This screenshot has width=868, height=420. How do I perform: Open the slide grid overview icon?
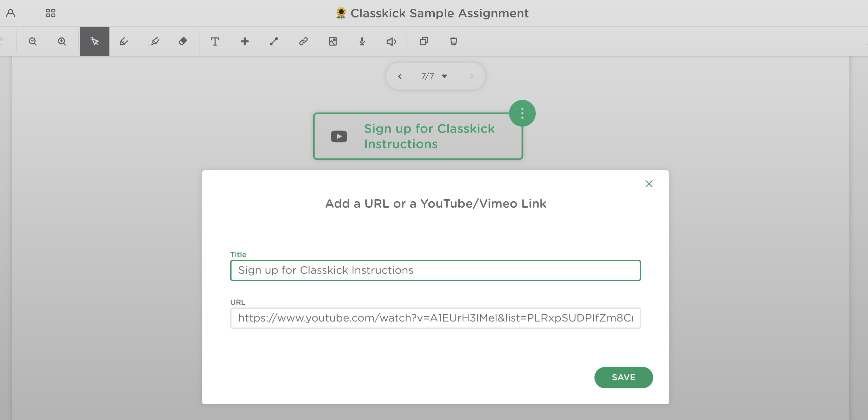[x=51, y=13]
